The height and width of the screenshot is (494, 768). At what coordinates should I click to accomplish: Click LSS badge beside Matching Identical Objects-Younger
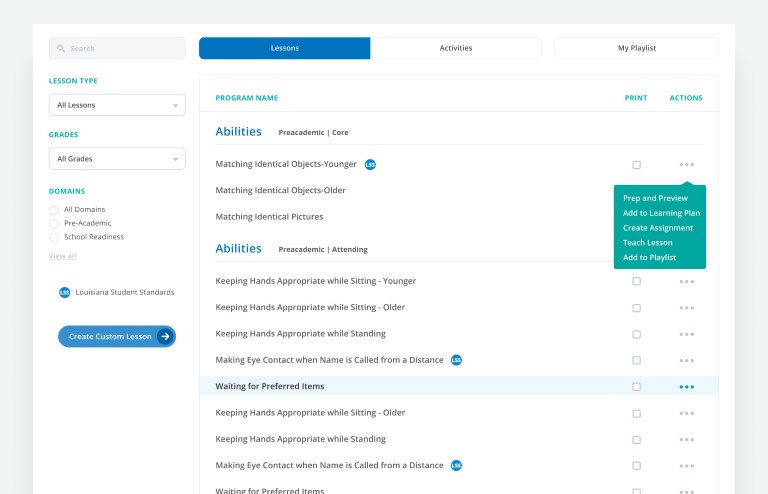click(x=370, y=165)
